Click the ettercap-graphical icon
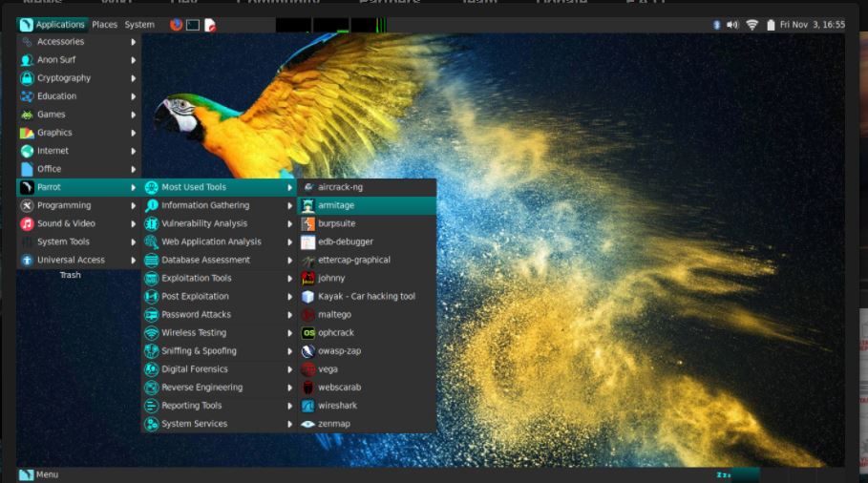This screenshot has width=868, height=483. pyautogui.click(x=307, y=260)
